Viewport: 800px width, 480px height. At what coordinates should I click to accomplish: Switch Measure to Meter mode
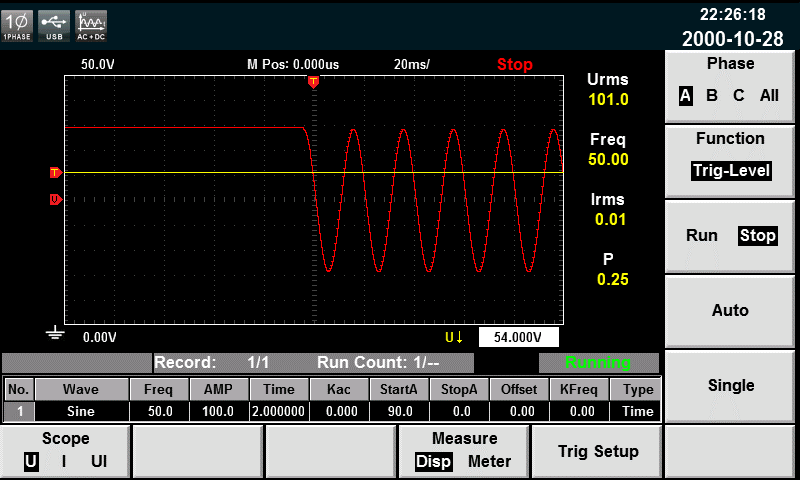490,461
